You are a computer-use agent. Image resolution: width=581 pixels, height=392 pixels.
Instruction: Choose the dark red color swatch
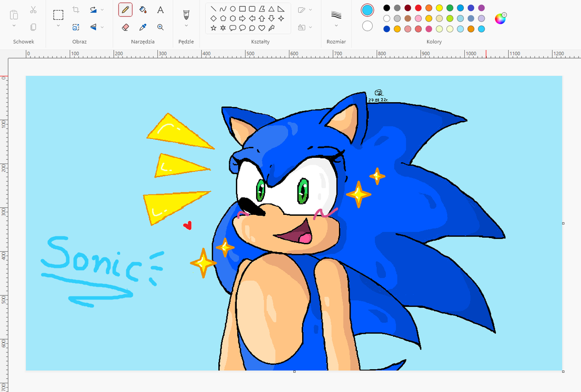408,8
